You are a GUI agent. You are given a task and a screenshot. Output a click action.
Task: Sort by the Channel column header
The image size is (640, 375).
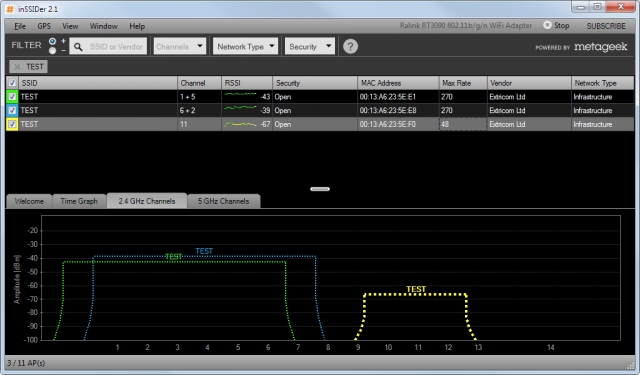[x=200, y=83]
